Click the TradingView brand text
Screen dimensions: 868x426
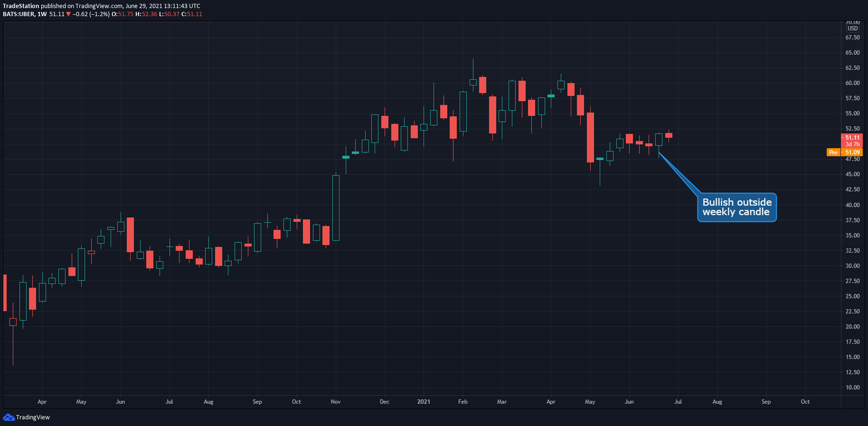pos(33,417)
